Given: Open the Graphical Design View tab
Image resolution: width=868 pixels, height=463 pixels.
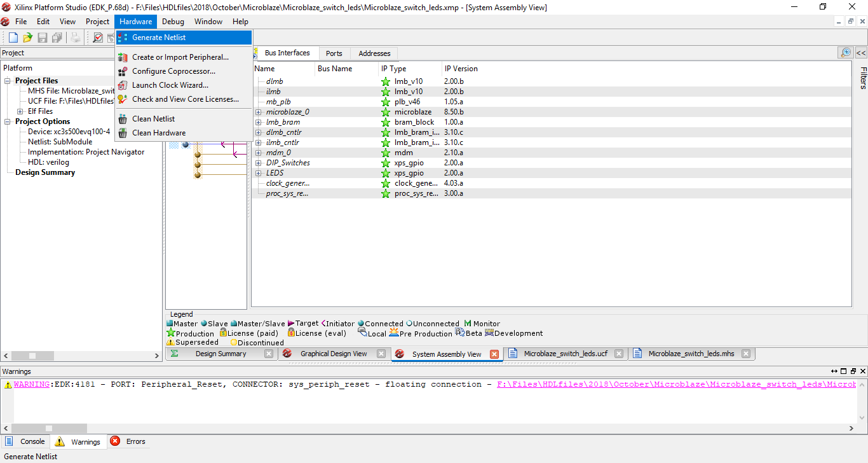Looking at the screenshot, I should tap(334, 354).
